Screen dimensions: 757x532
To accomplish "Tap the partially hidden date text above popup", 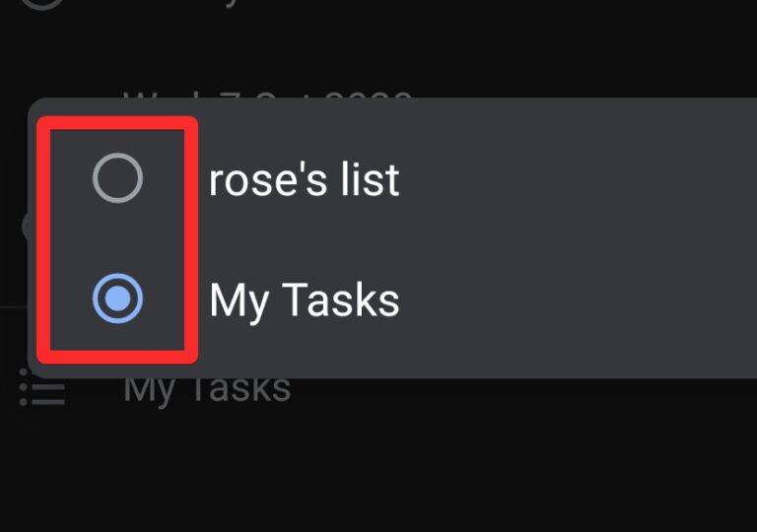I will [x=266, y=95].
